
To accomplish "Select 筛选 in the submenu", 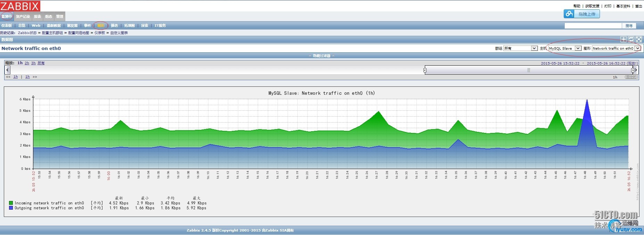I will [x=115, y=25].
